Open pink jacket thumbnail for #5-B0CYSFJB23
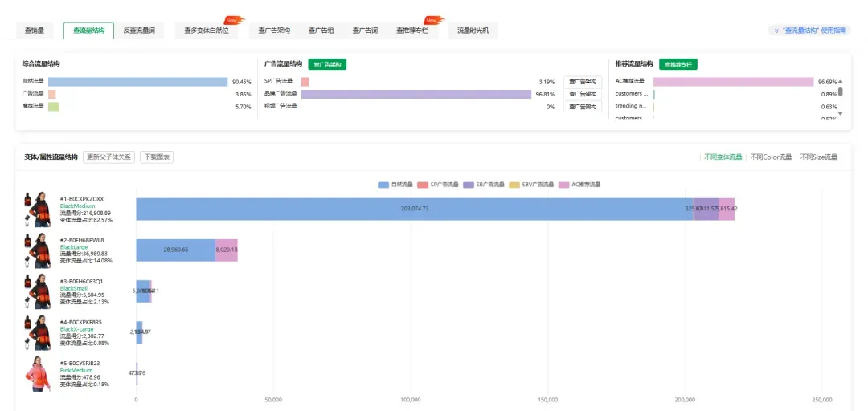The height and width of the screenshot is (411, 868). coord(38,374)
